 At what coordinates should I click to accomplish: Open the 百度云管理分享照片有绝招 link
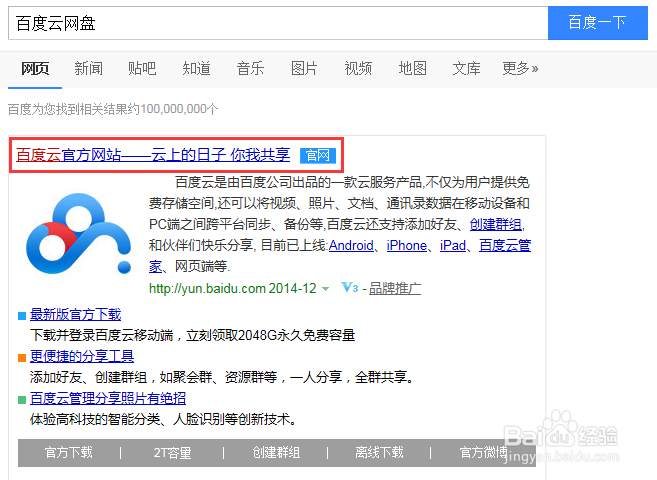pyautogui.click(x=108, y=398)
